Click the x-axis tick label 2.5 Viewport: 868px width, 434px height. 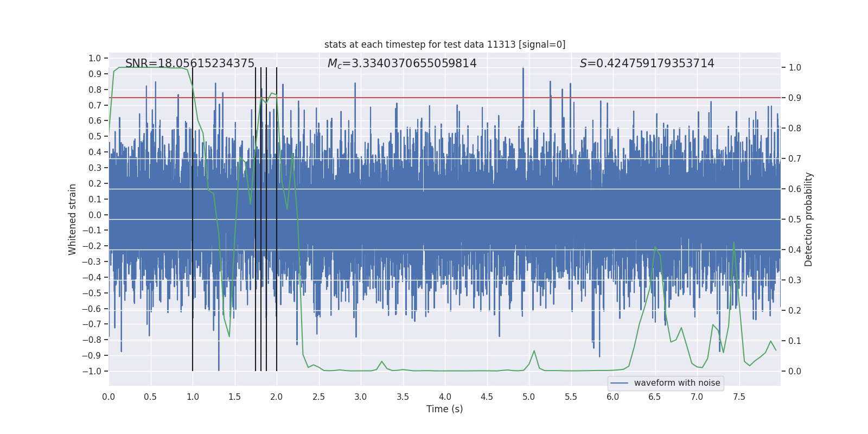[x=319, y=397]
